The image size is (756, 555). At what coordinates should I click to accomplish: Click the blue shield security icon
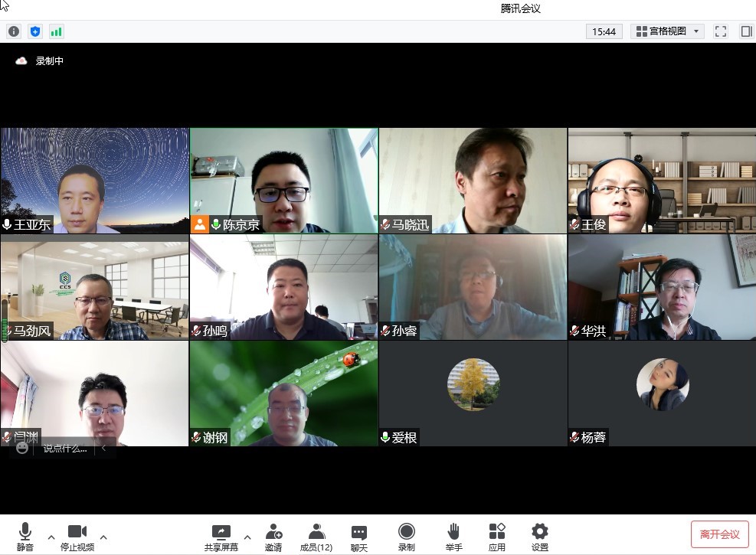[x=34, y=31]
